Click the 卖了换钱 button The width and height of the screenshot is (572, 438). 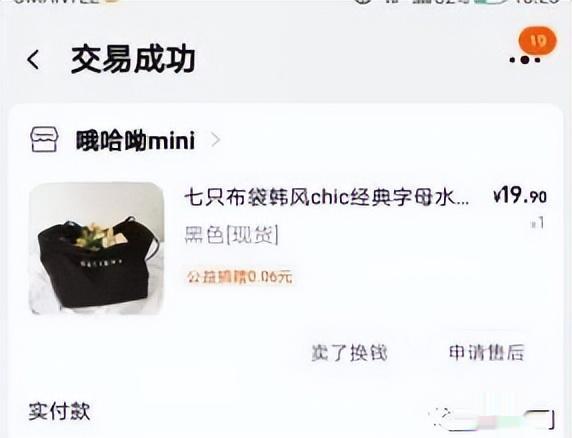(349, 352)
